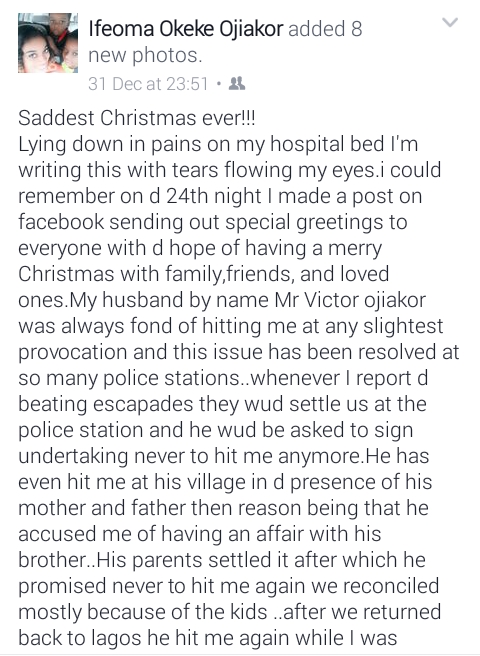Tap the 'Christmas with family,friends' line
Viewport: 480px width, 656px height.
tap(203, 274)
